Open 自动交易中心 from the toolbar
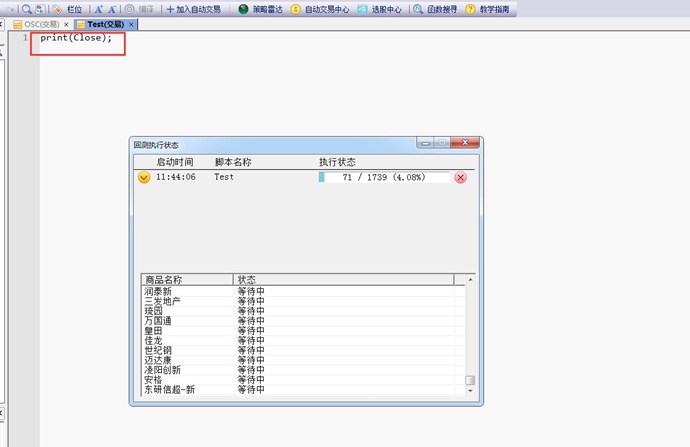Viewport: 690px width, 447px height. point(319,8)
